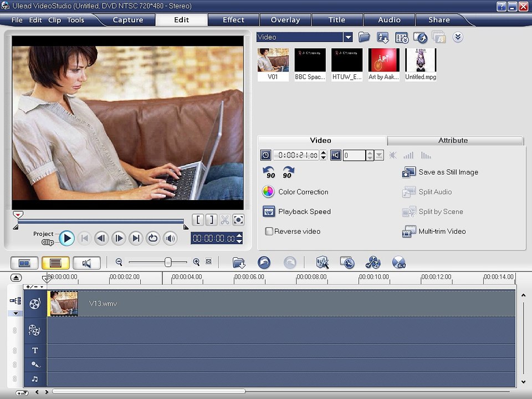532x399 pixels.
Task: Enlarge the preview window
Action: click(x=238, y=220)
